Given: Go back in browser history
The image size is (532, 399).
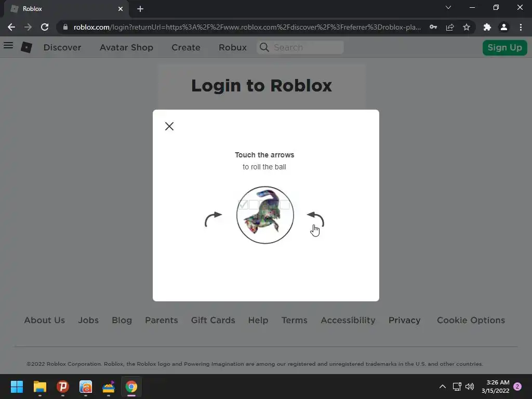Looking at the screenshot, I should tap(11, 27).
